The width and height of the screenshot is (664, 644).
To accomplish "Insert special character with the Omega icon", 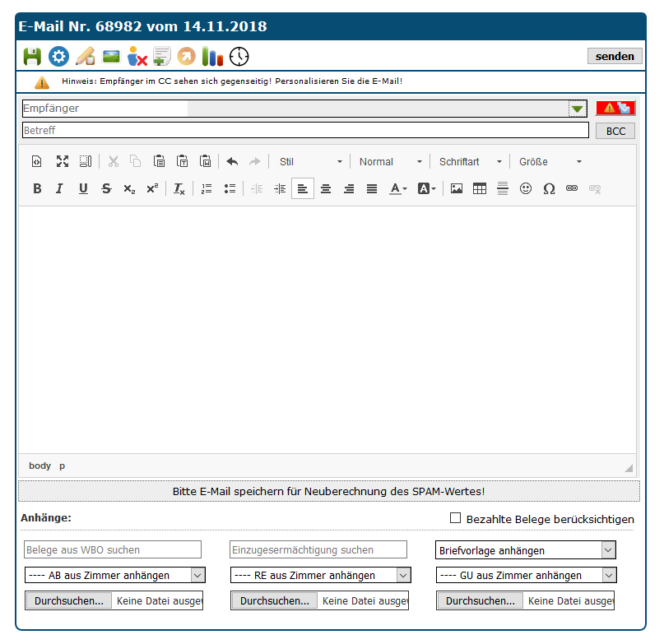I will (x=549, y=188).
